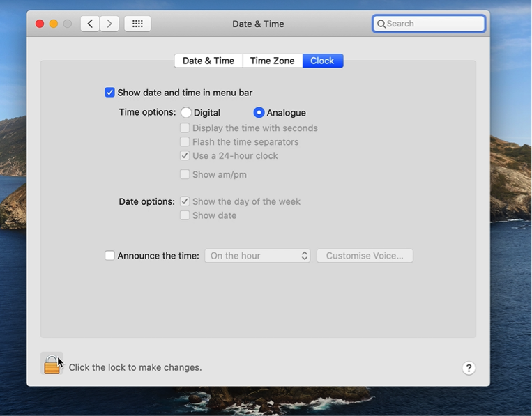Select the Analogue time option

click(x=259, y=112)
